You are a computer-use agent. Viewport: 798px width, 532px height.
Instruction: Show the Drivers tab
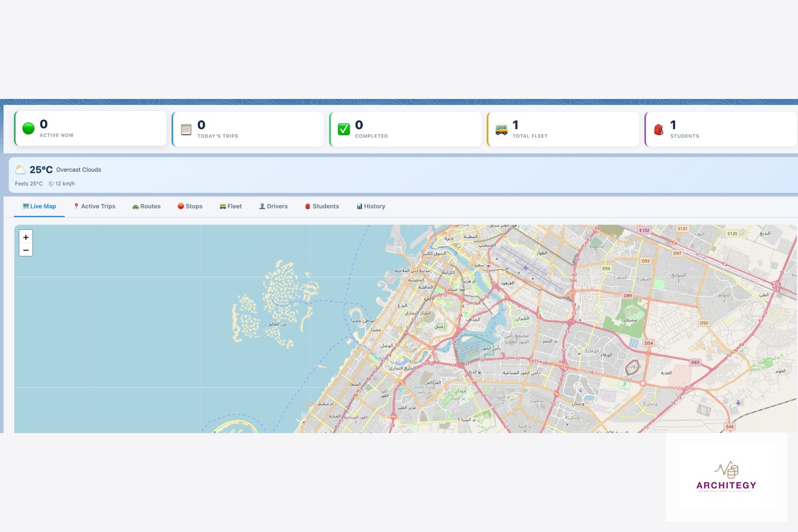[x=273, y=206]
